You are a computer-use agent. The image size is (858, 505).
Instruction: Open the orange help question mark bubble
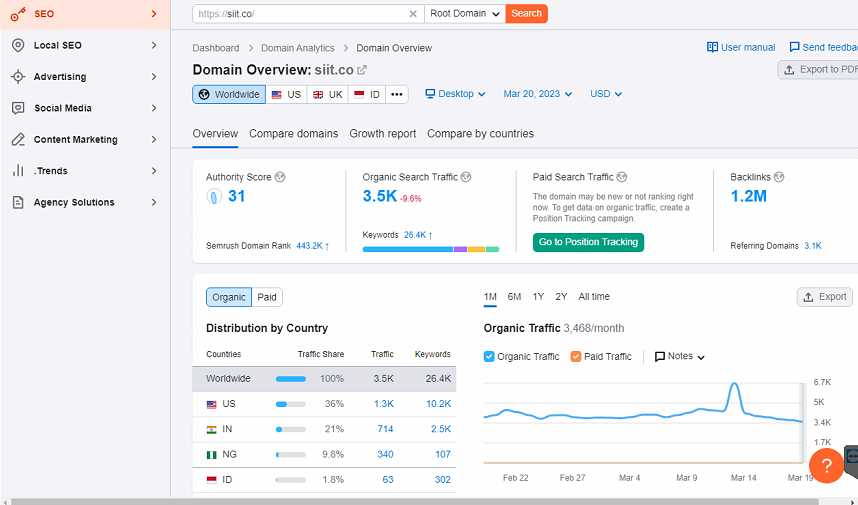click(x=826, y=466)
